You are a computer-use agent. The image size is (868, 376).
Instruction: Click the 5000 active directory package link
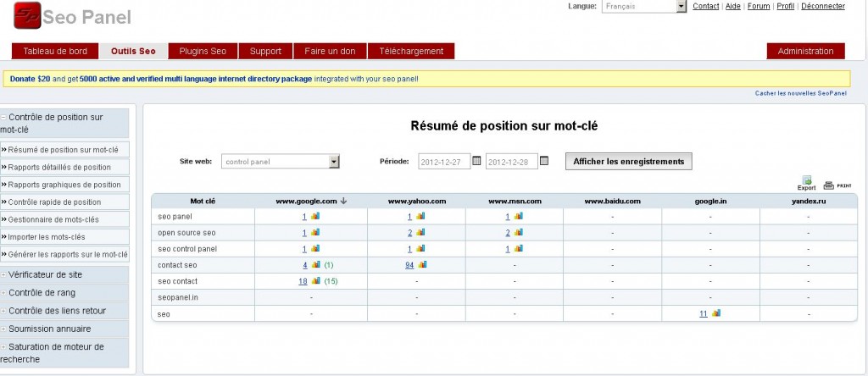pos(196,79)
